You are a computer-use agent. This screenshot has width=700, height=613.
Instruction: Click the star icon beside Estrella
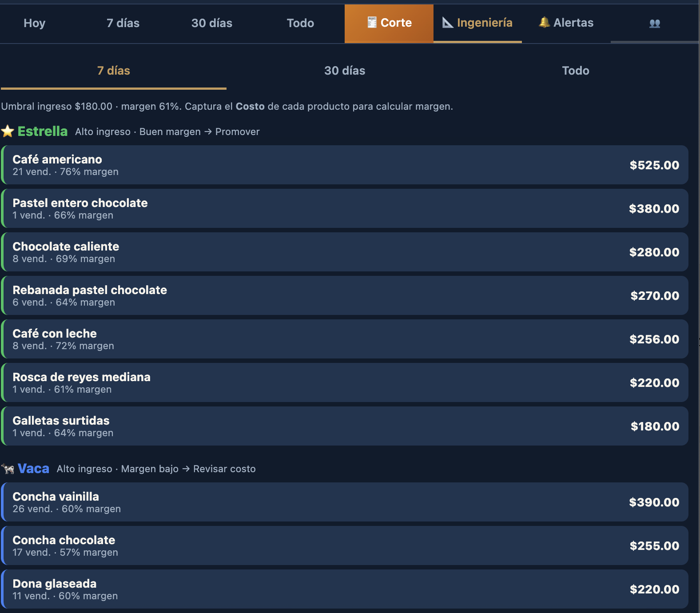coord(8,131)
